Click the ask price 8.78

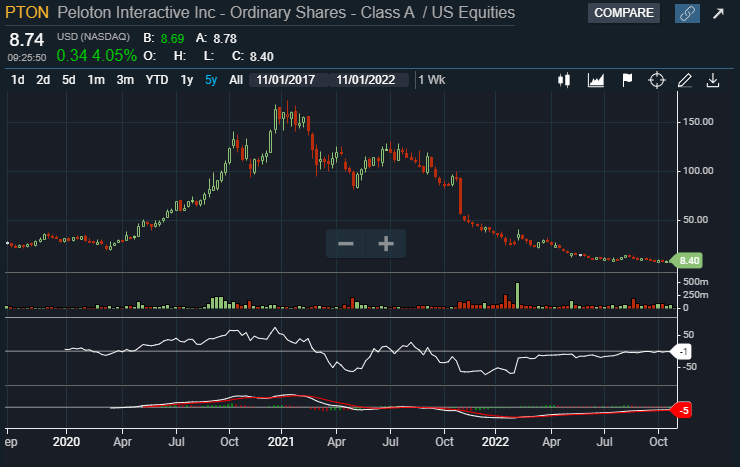225,39
